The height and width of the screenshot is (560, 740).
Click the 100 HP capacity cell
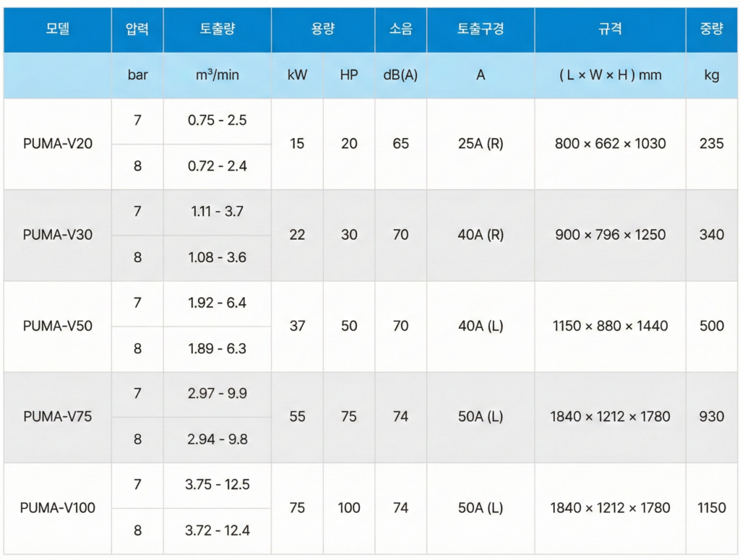pyautogui.click(x=349, y=508)
